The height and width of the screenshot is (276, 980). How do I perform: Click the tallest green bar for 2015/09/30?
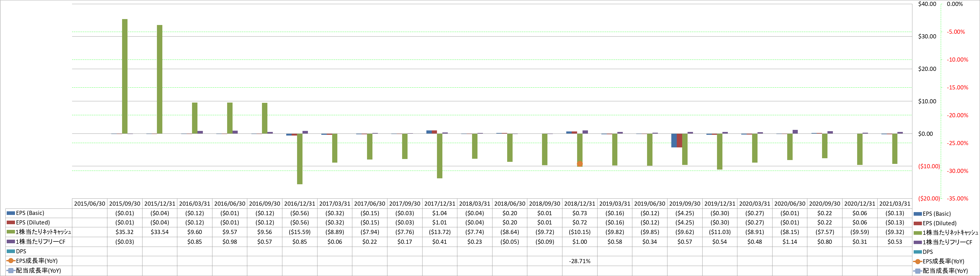pyautogui.click(x=125, y=76)
